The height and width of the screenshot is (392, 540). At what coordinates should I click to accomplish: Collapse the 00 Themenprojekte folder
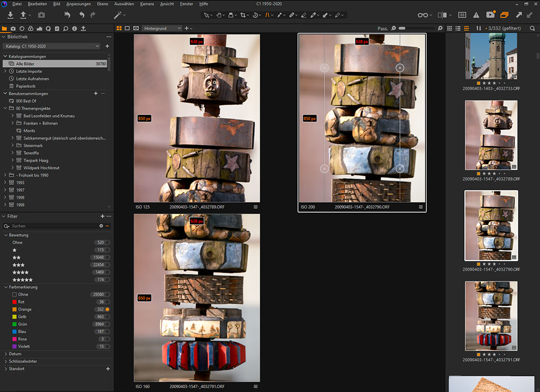click(x=5, y=108)
